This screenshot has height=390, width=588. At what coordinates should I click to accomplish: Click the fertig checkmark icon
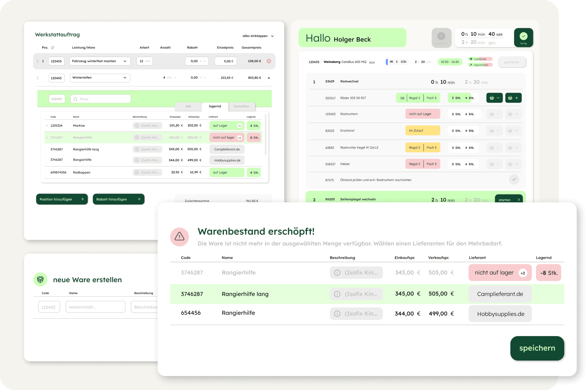pyautogui.click(x=523, y=36)
